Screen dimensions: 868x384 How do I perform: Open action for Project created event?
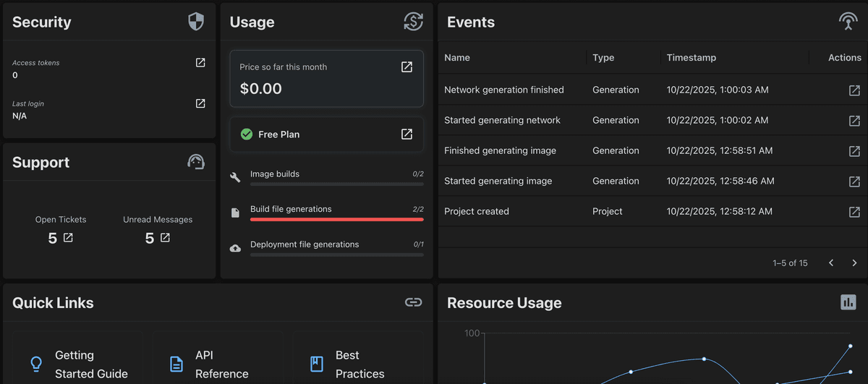(x=854, y=212)
